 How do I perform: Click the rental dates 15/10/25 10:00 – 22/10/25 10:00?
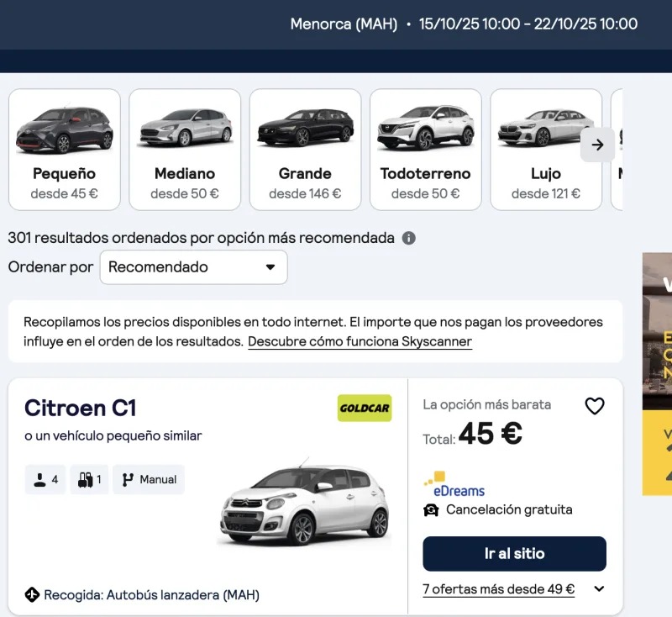tap(528, 24)
